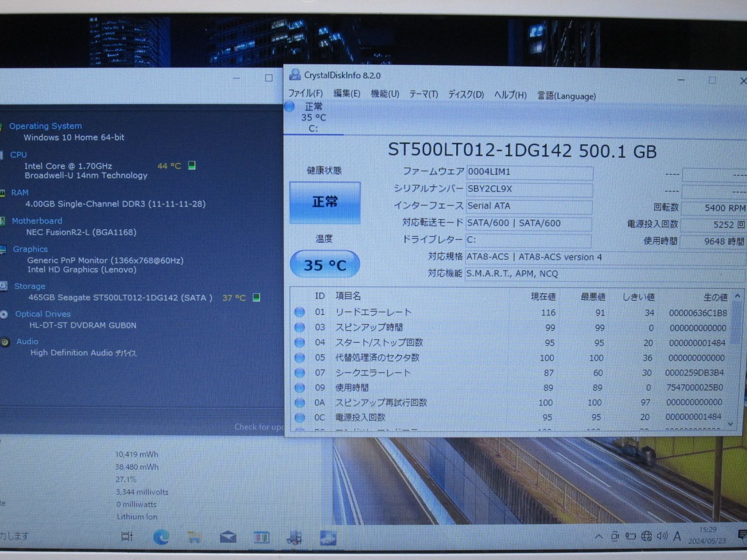Click the blue status dot for attribute 04
This screenshot has height=560, width=747.
click(x=300, y=343)
